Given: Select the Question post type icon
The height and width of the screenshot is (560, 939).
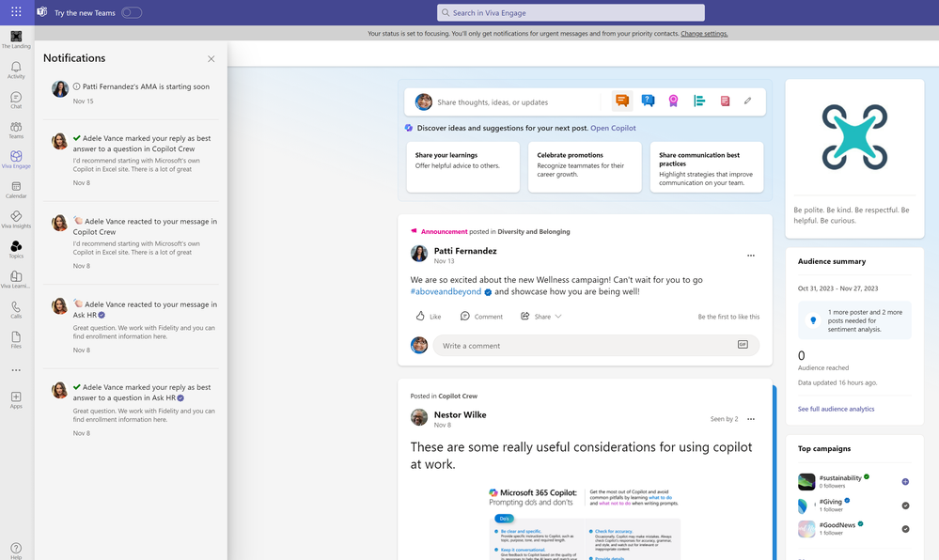Looking at the screenshot, I should [648, 101].
